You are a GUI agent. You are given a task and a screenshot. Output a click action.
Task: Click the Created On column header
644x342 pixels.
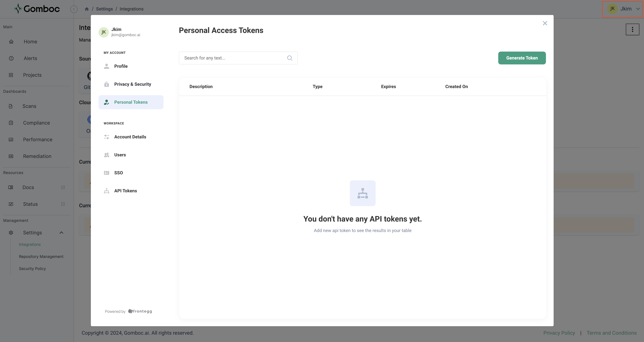pyautogui.click(x=456, y=87)
